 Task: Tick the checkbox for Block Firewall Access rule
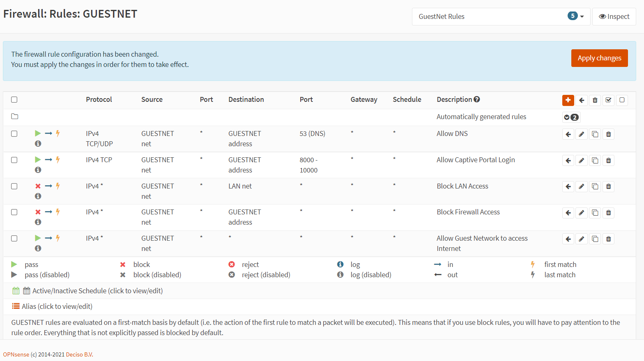14,212
